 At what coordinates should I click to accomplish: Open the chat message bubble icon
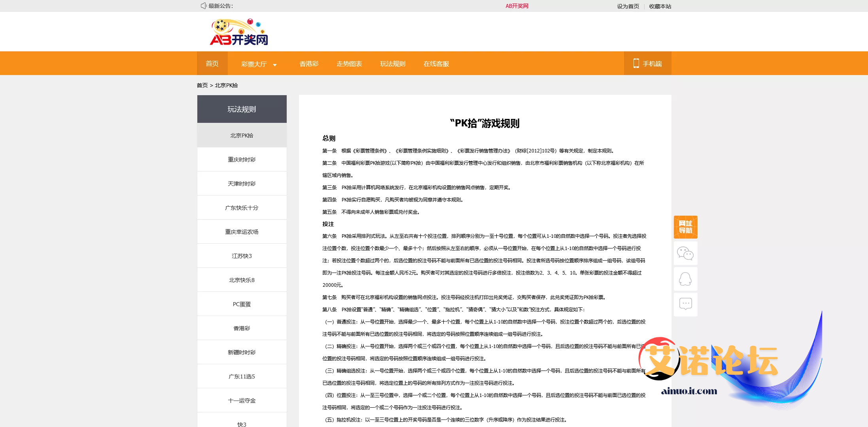coord(685,304)
